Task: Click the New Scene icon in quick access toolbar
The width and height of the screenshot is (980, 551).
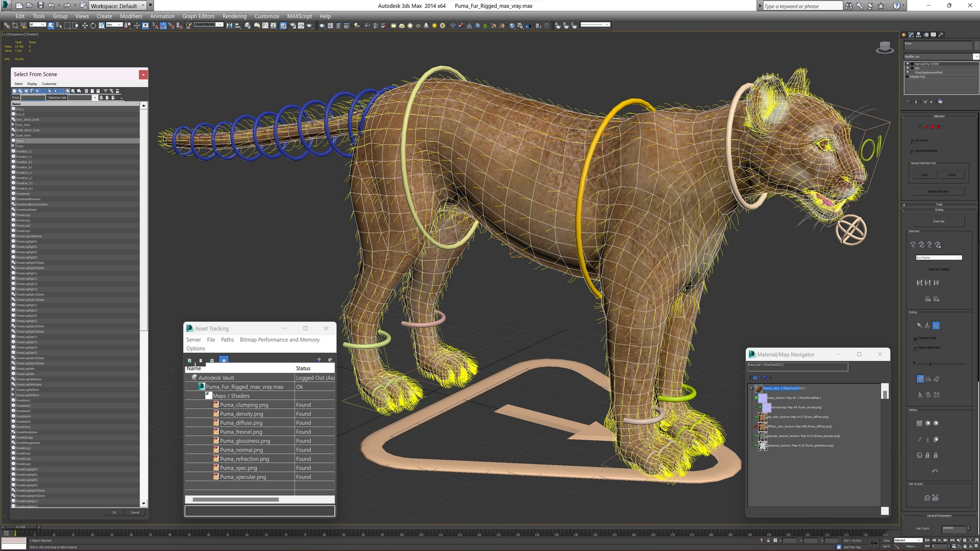Action: [x=19, y=6]
